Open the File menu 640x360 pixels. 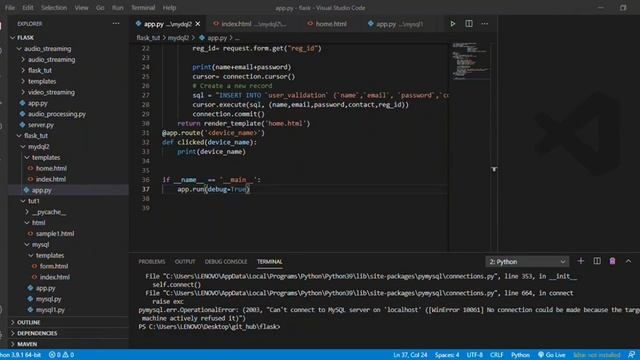pos(10,8)
